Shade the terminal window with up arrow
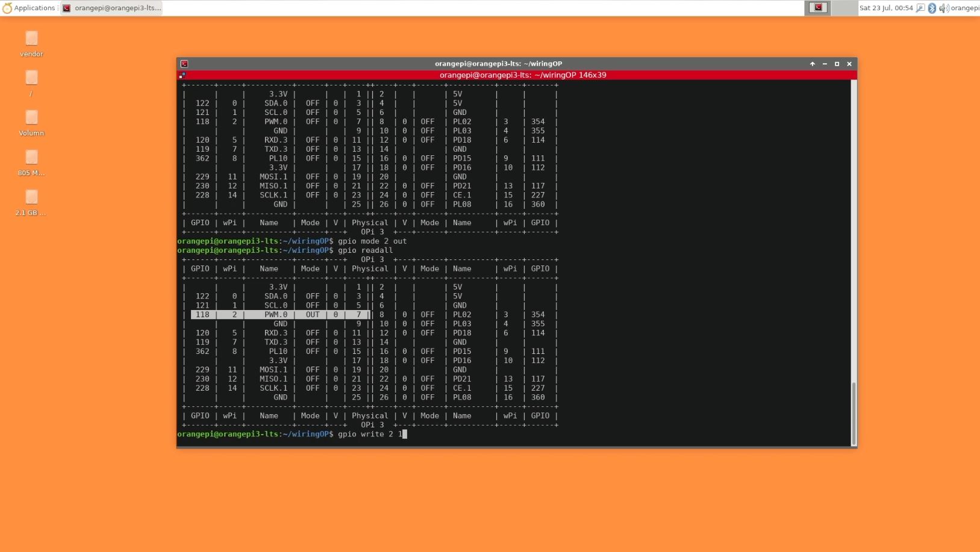The width and height of the screenshot is (980, 552). (x=813, y=64)
